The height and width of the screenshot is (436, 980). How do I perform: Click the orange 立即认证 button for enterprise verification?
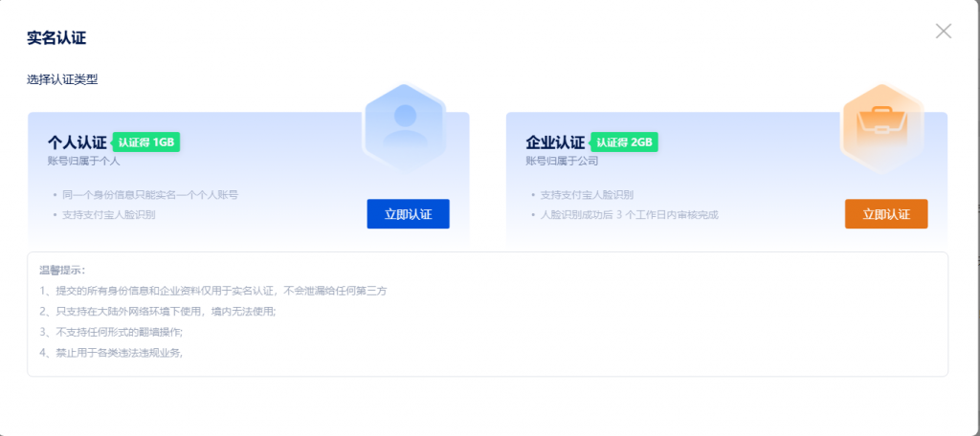click(x=886, y=213)
